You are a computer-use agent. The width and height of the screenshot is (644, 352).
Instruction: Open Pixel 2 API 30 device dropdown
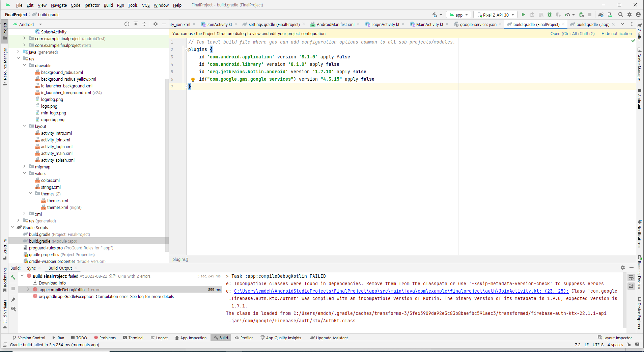(495, 15)
